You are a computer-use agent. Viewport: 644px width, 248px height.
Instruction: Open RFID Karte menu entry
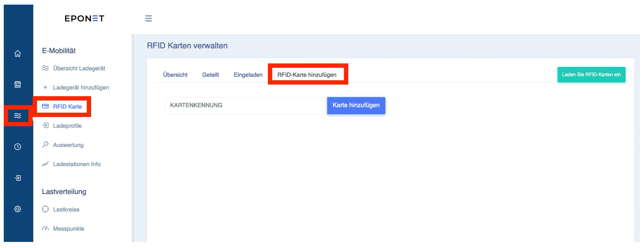[62, 107]
